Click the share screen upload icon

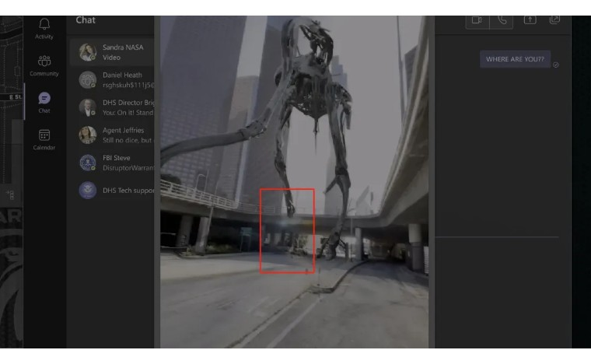coord(530,20)
